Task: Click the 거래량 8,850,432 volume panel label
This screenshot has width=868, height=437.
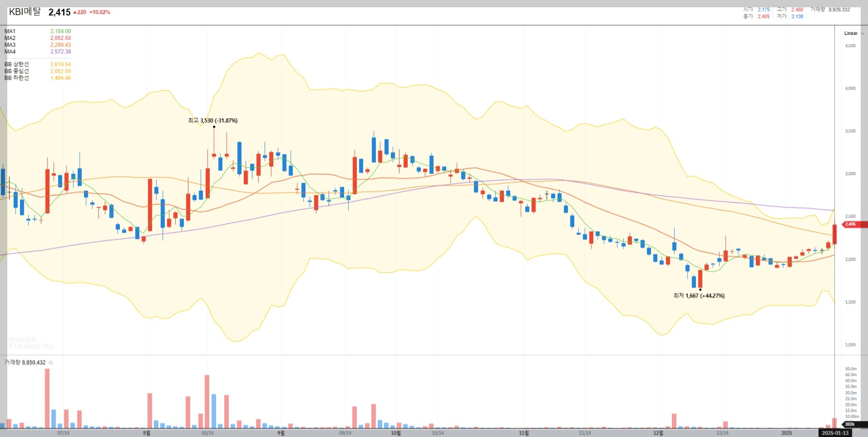Action: (25, 362)
